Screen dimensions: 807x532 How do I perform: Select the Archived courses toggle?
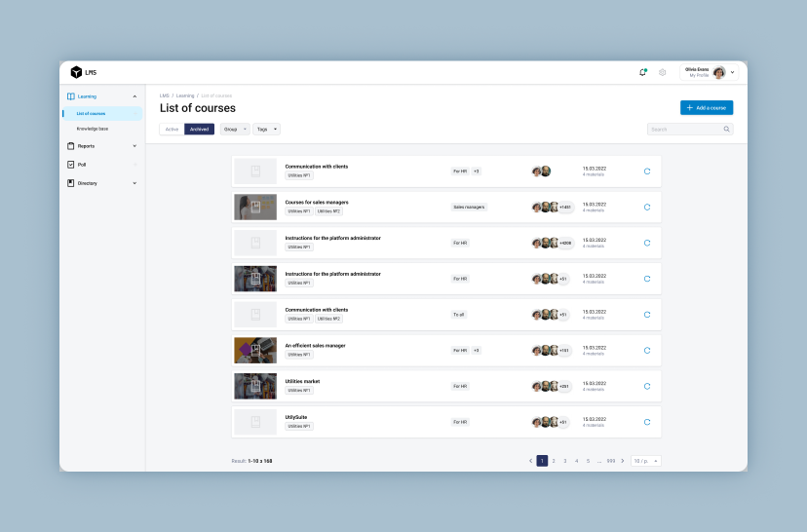199,129
